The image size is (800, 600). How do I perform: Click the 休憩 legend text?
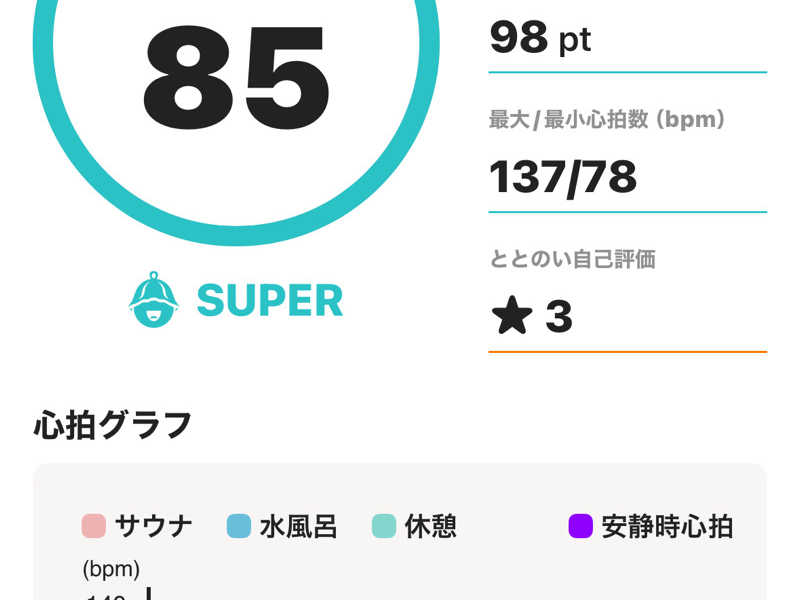click(431, 526)
